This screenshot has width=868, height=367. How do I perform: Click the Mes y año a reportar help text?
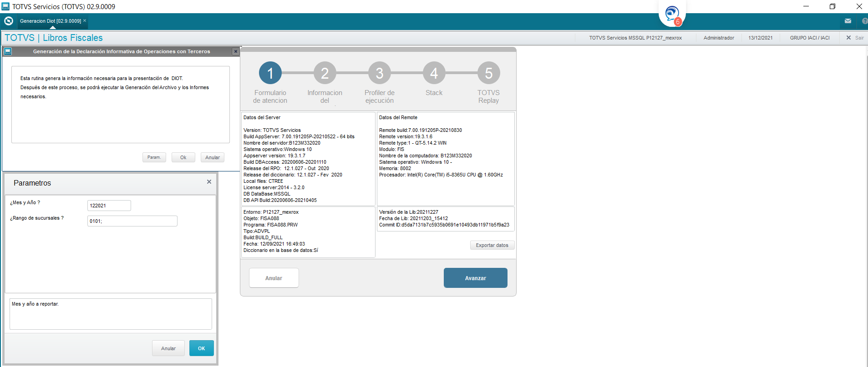36,304
